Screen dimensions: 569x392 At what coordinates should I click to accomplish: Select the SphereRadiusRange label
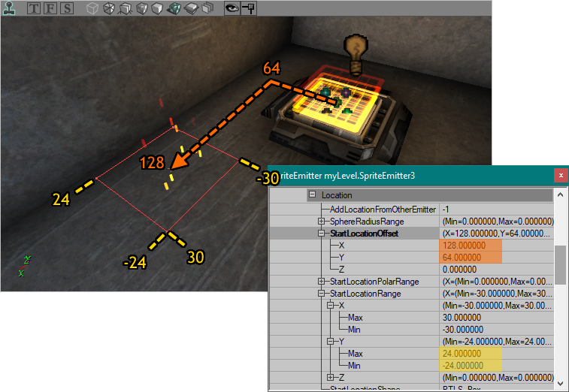367,222
